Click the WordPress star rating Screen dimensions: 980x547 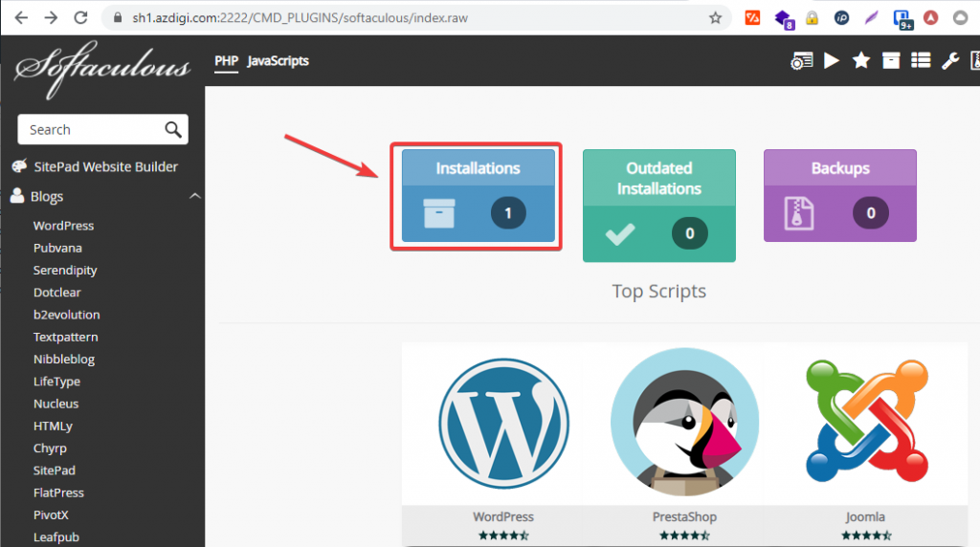coord(503,536)
